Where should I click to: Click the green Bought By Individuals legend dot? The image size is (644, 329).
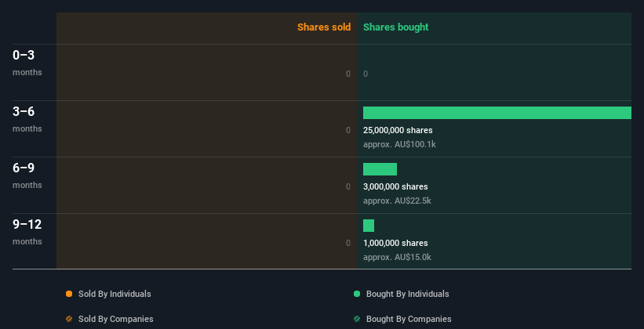click(x=357, y=294)
